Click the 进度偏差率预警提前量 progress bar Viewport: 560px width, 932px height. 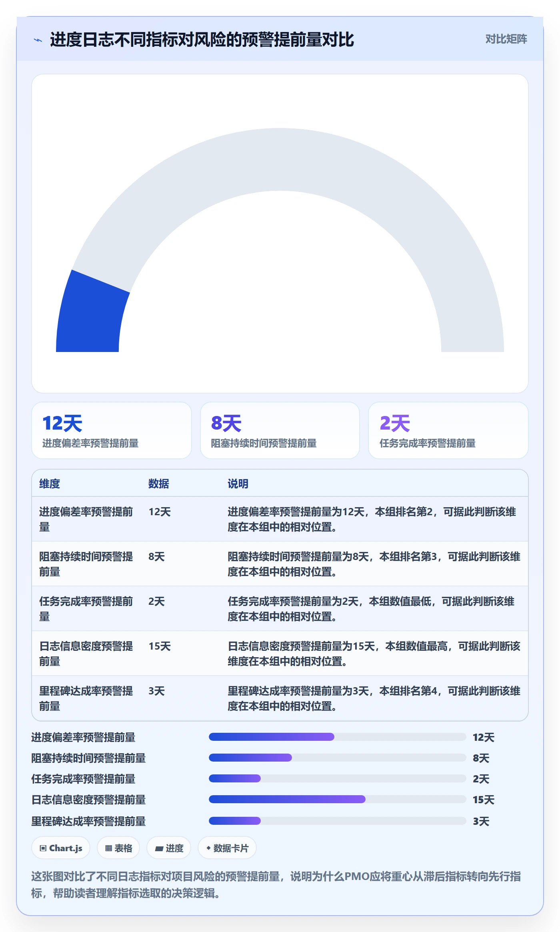(x=338, y=737)
